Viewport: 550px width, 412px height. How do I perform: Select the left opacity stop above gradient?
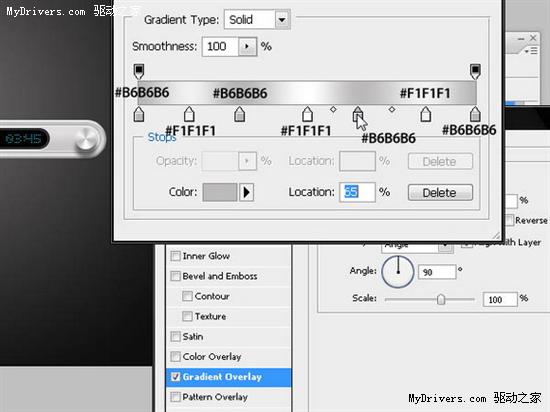[x=139, y=72]
